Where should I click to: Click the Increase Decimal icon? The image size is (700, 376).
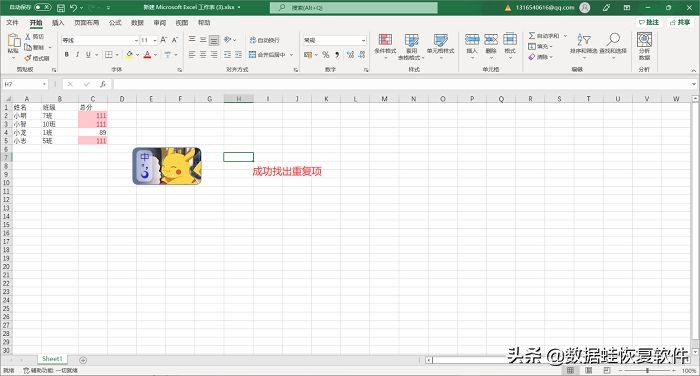[350, 54]
